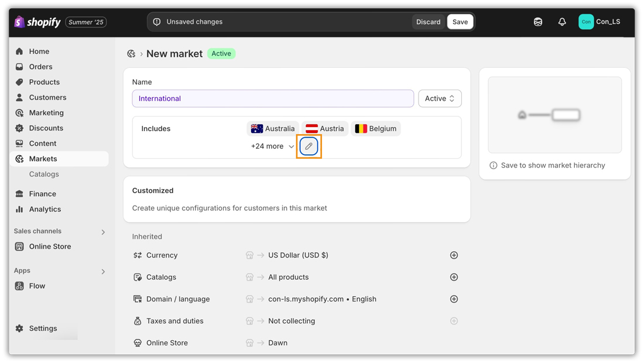Click the info icon beside market hierarchy note
This screenshot has width=644, height=363.
[x=494, y=166]
